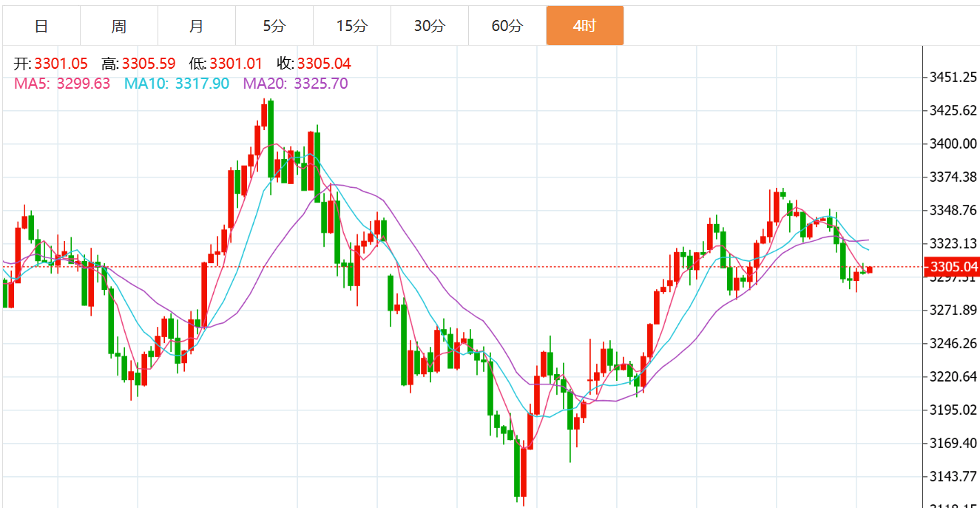Click the 3143.77 price axis label
The width and height of the screenshot is (980, 508).
tap(953, 476)
